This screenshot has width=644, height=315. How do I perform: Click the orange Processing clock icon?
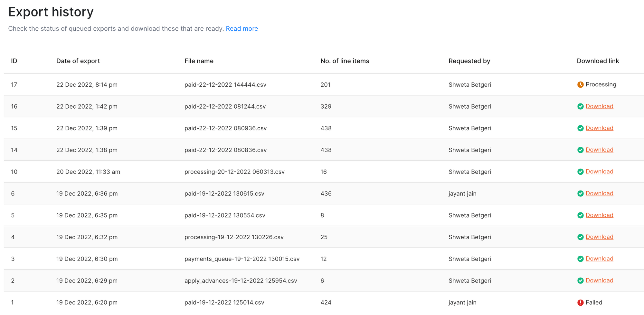coord(580,85)
